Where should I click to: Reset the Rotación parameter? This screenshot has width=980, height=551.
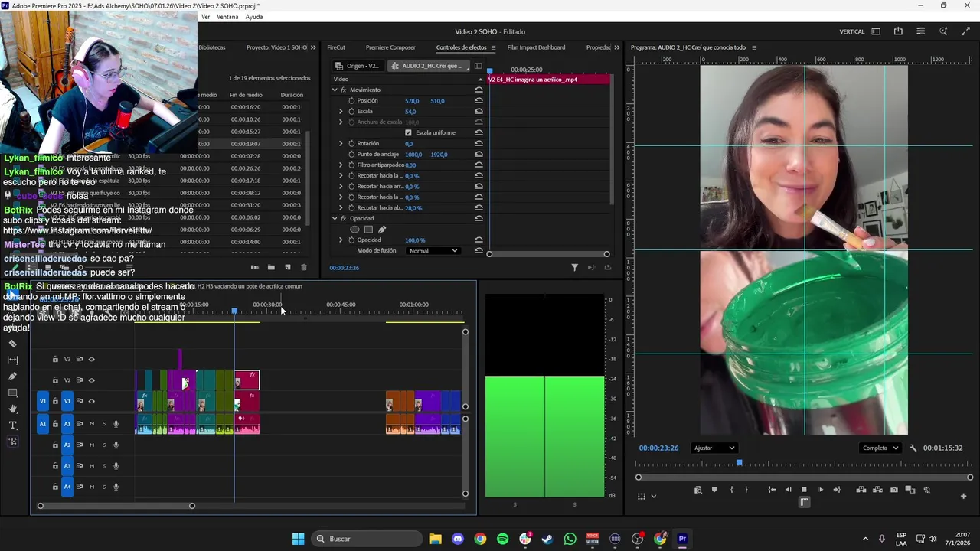479,144
